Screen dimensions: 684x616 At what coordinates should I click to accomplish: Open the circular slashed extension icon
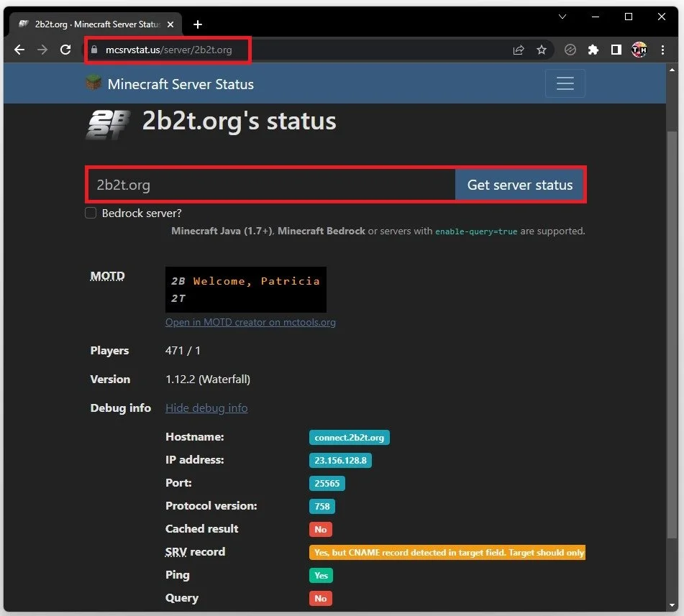click(x=570, y=50)
